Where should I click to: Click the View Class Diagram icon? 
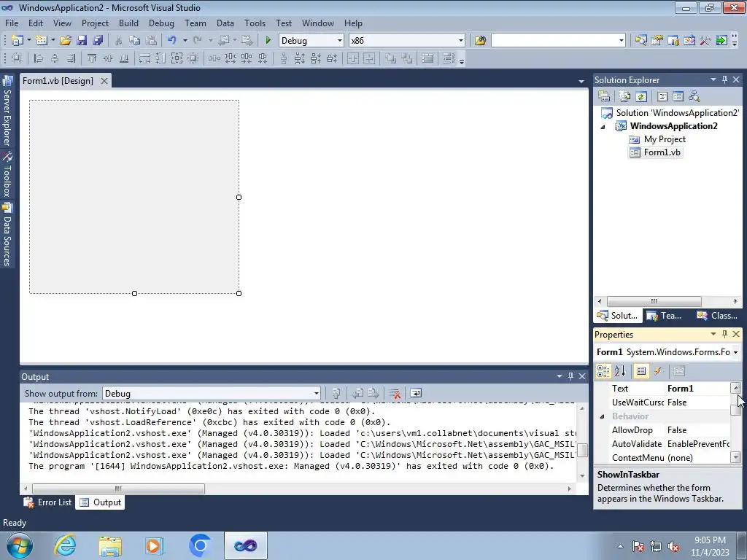click(x=694, y=97)
